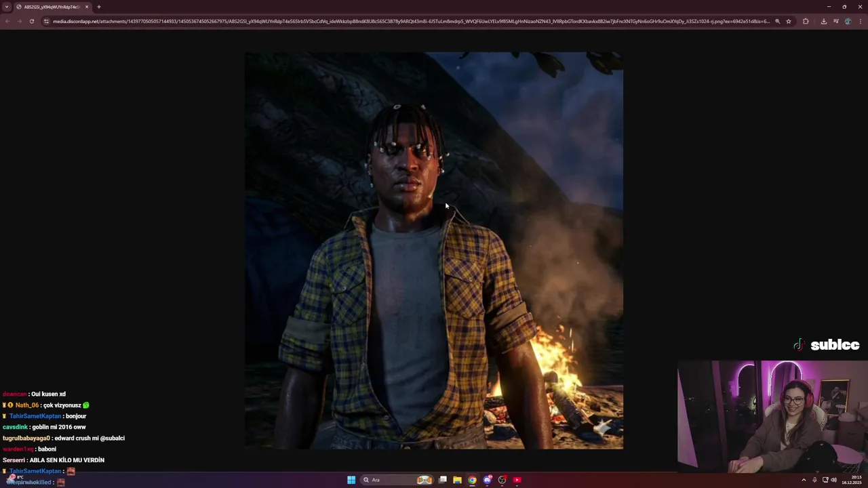The height and width of the screenshot is (488, 868).
Task: Open the volume tray icon
Action: 833,480
